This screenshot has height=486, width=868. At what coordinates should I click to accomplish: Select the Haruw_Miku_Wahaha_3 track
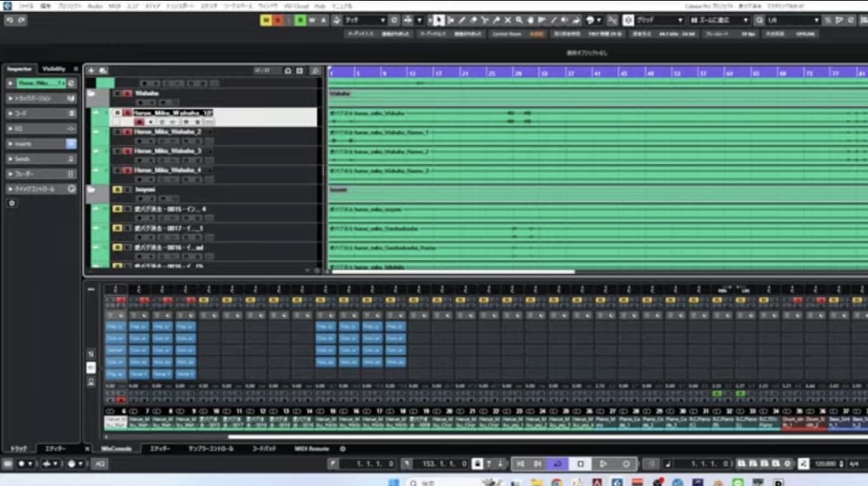(167, 151)
